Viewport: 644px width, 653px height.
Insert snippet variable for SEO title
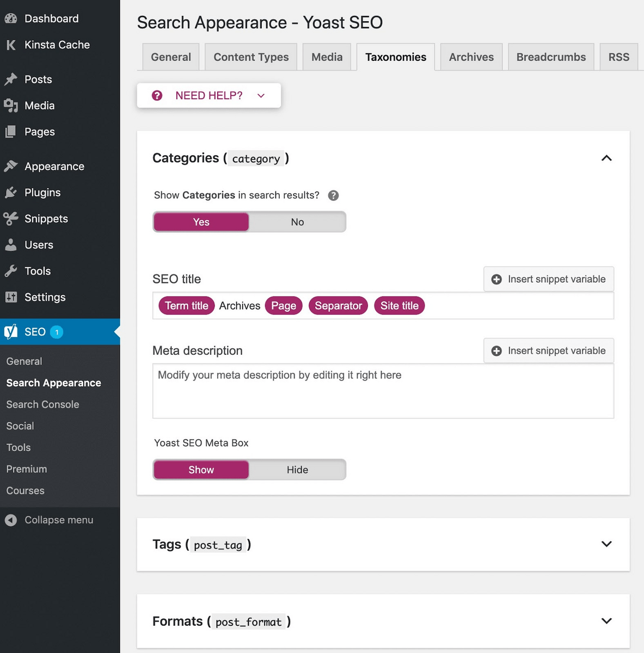tap(549, 279)
